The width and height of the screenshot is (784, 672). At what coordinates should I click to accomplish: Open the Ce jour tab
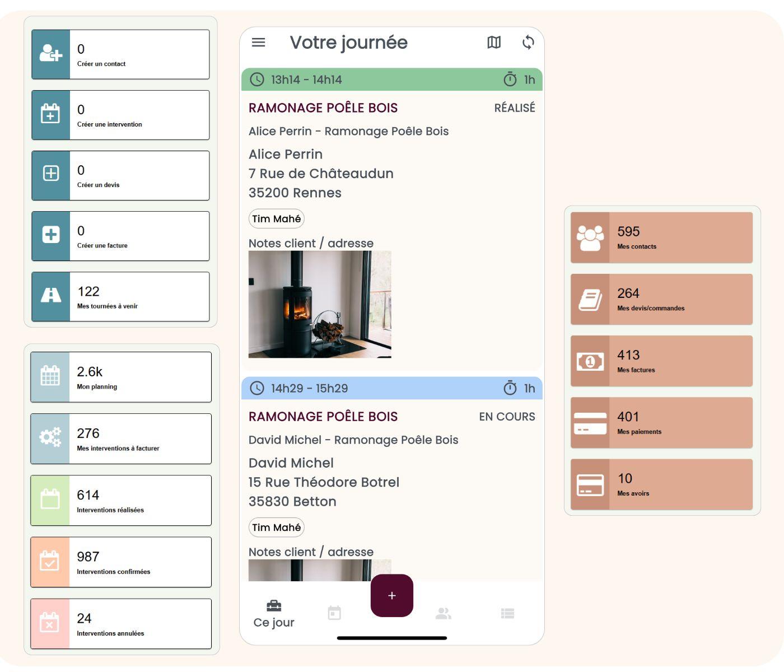[274, 614]
